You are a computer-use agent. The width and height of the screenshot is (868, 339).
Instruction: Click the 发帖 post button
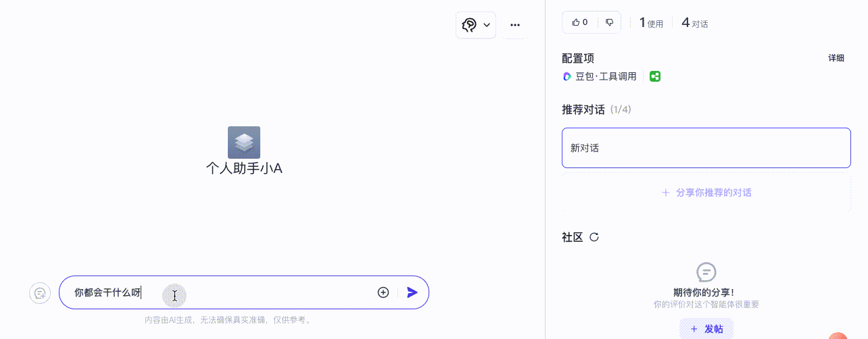click(706, 329)
